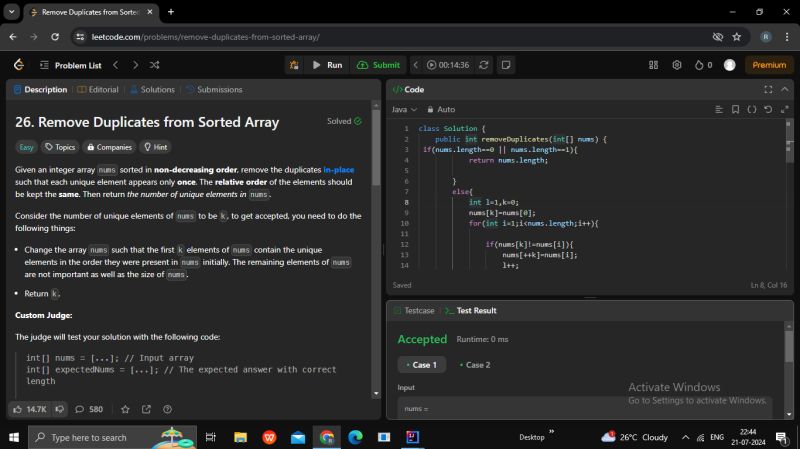Open the 580 comments
Image resolution: width=800 pixels, height=449 pixels.
[x=89, y=409]
